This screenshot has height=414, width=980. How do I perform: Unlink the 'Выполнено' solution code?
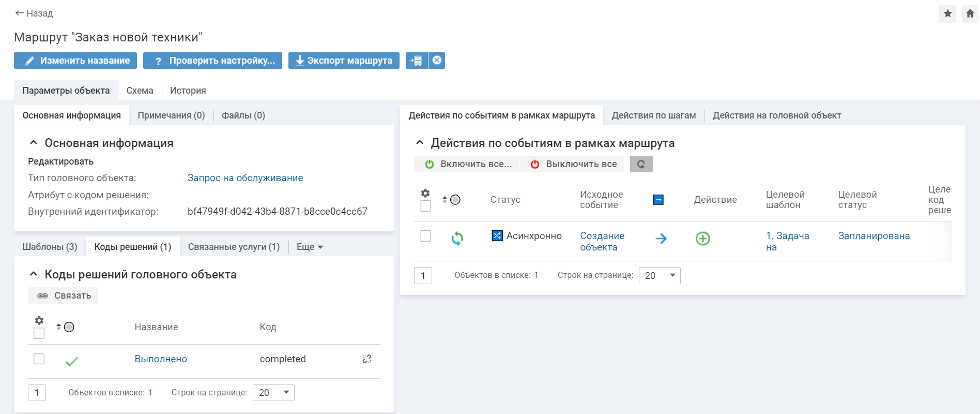[367, 359]
